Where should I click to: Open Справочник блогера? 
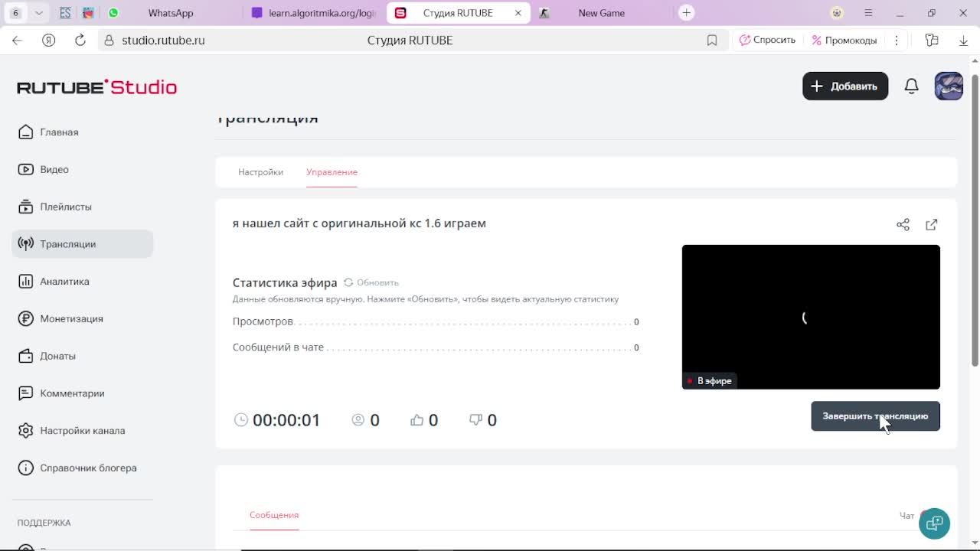[77, 468]
